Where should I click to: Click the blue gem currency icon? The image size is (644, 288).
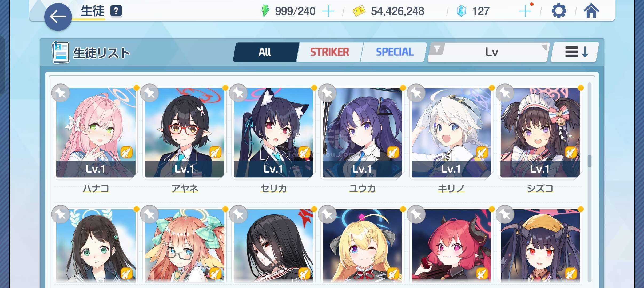pos(461,11)
